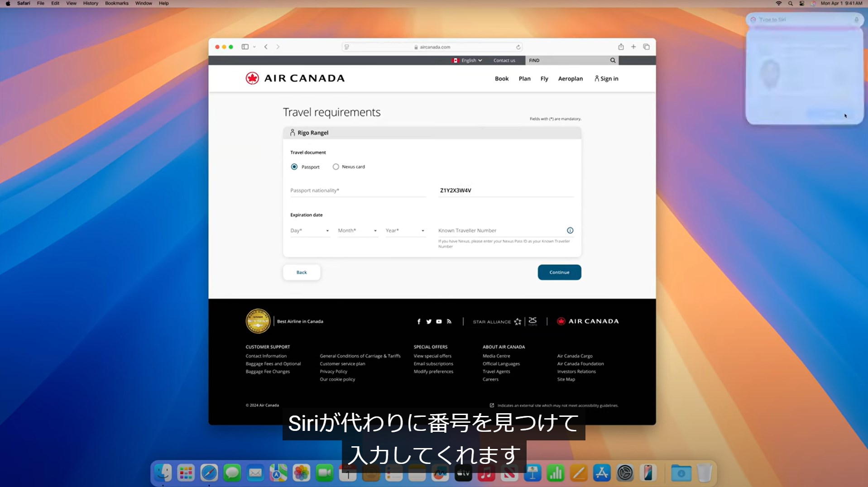Open Messages from the Dock

pos(232,473)
